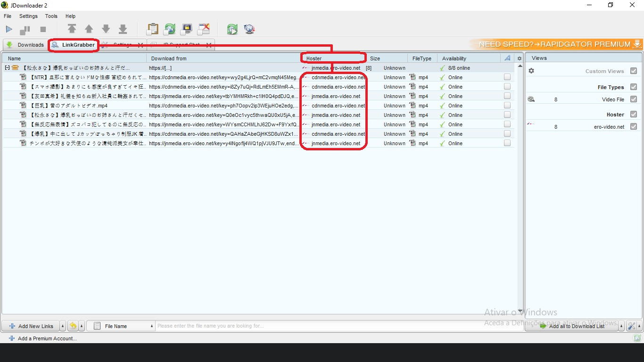This screenshot has width=644, height=362.
Task: Click the Video File type icon in Views
Action: 531,99
